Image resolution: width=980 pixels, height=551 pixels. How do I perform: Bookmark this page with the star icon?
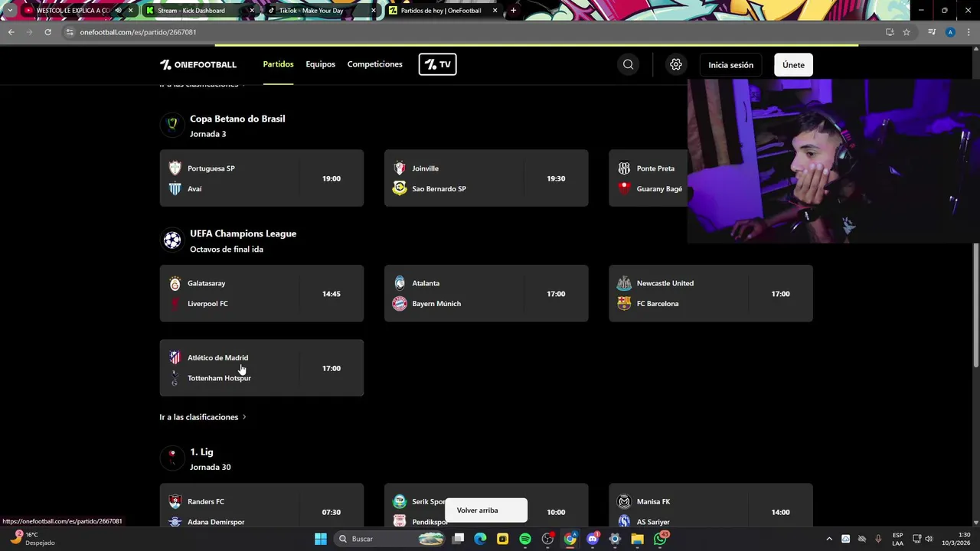906,32
